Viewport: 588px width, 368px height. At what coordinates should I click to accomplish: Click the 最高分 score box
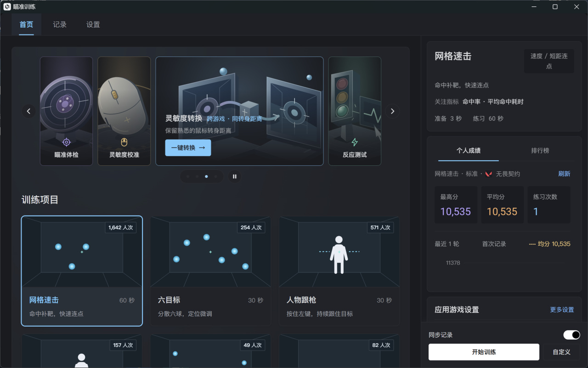pos(456,205)
